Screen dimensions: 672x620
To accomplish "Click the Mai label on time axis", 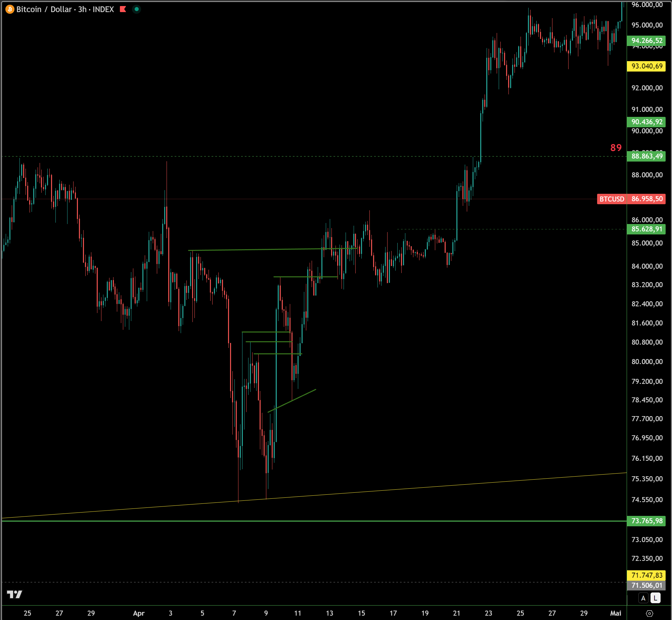I will 615,613.
